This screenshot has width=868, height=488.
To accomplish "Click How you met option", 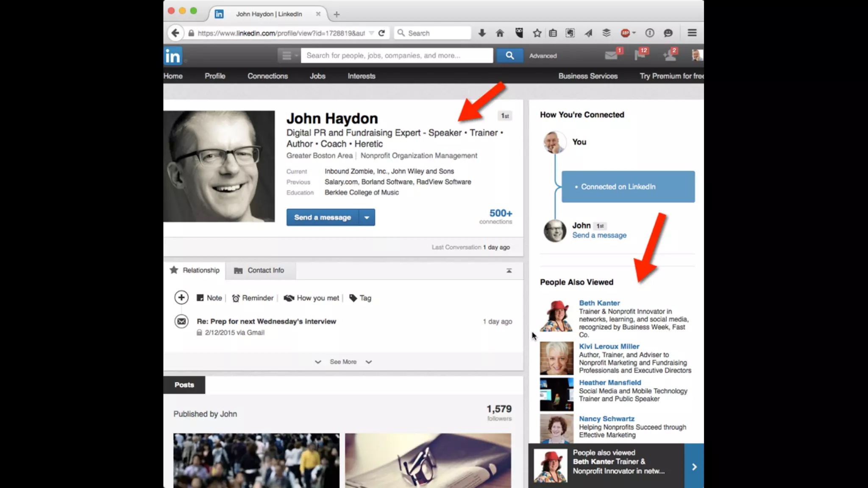I will click(x=312, y=298).
